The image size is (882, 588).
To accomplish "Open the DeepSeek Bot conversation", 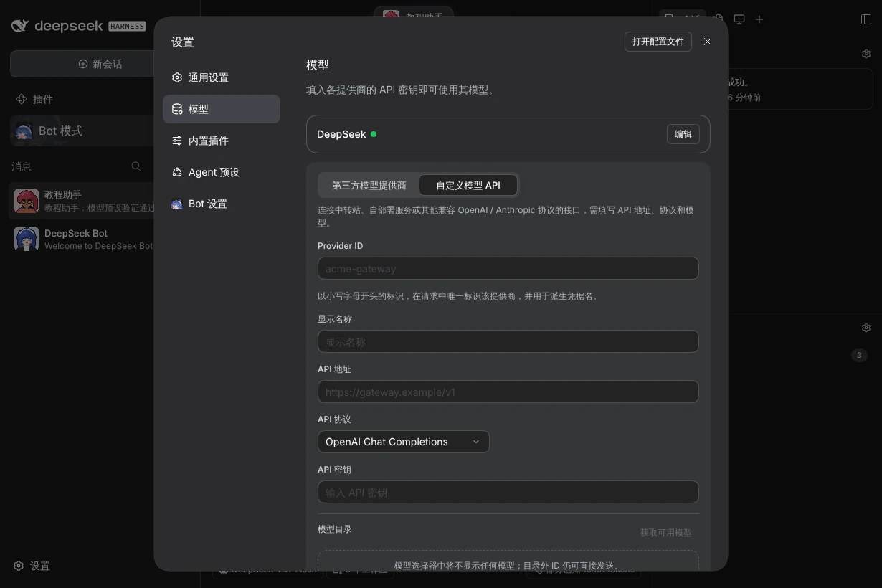I will 82,239.
